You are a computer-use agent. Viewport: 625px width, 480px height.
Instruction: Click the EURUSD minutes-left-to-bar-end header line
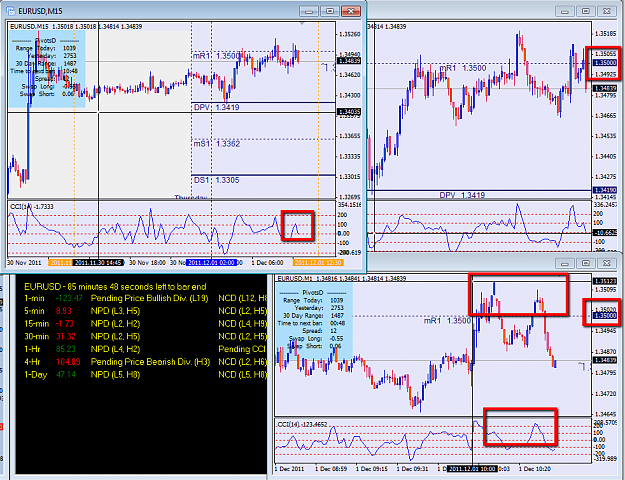click(x=115, y=287)
